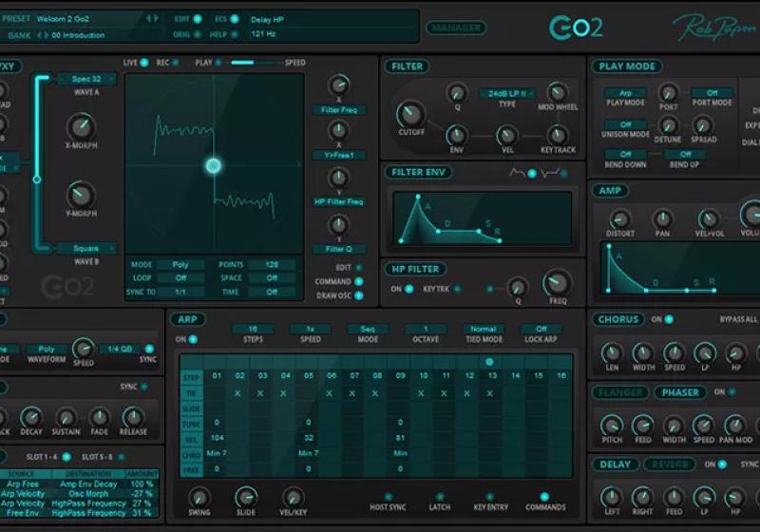Toggle arp COMMANDS light
Image resolution: width=760 pixels, height=532 pixels.
(544, 497)
